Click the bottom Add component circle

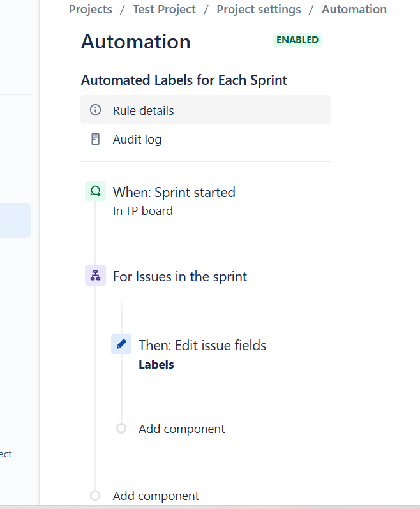click(95, 496)
